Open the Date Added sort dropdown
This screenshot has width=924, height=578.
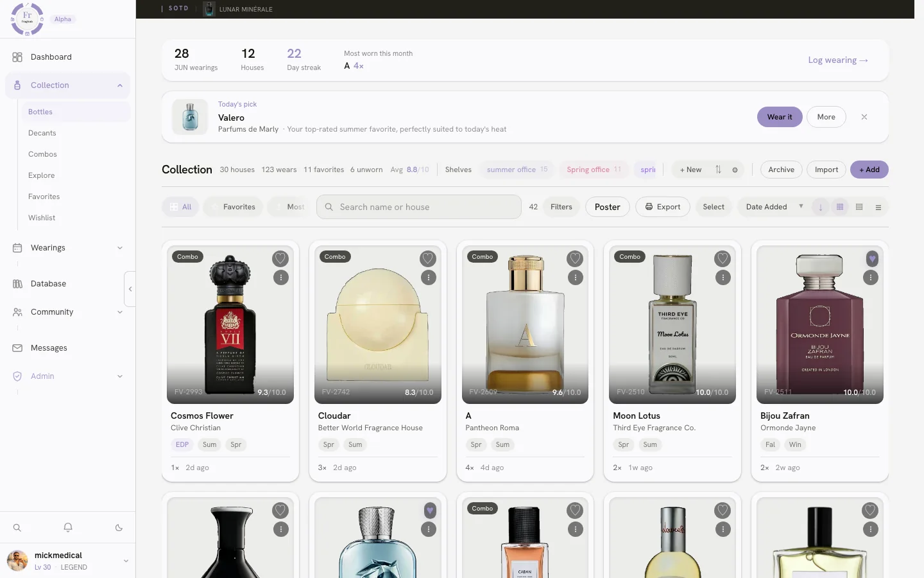click(x=774, y=207)
